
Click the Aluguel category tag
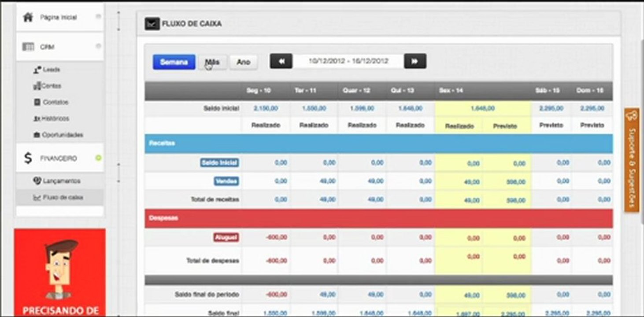click(x=226, y=237)
